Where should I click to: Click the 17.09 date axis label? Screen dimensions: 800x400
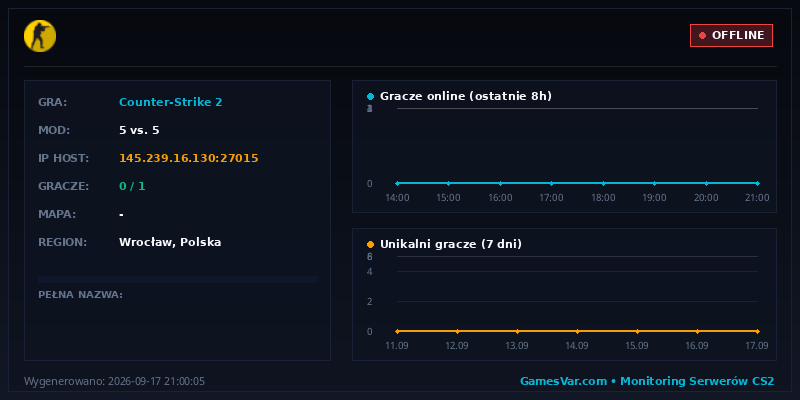[757, 345]
